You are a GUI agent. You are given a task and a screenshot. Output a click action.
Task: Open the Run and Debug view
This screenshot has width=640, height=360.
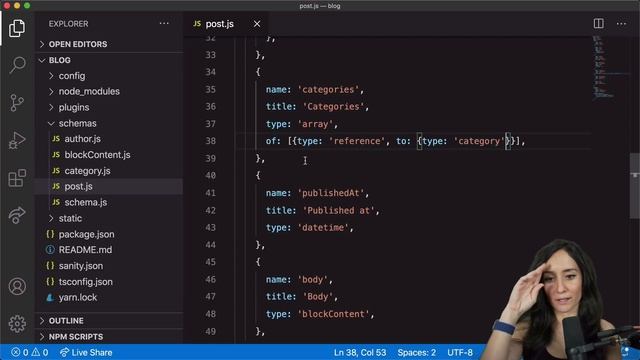[17, 140]
